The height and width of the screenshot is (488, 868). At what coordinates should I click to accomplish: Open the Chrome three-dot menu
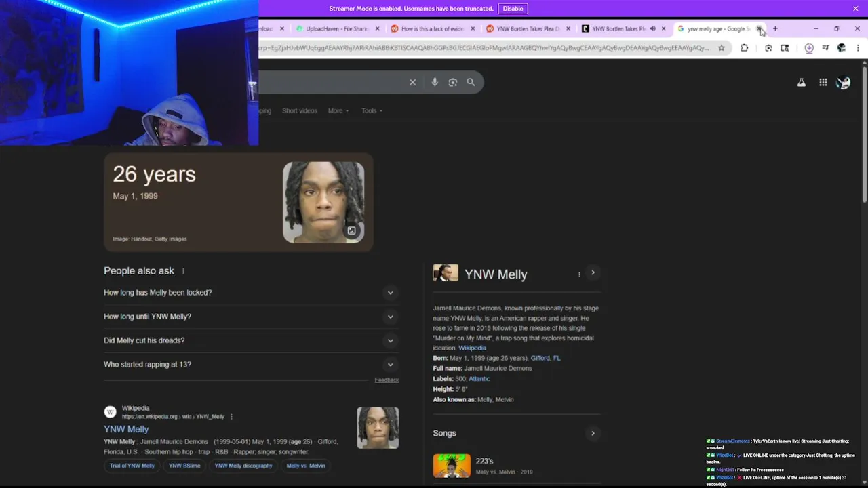(x=858, y=48)
